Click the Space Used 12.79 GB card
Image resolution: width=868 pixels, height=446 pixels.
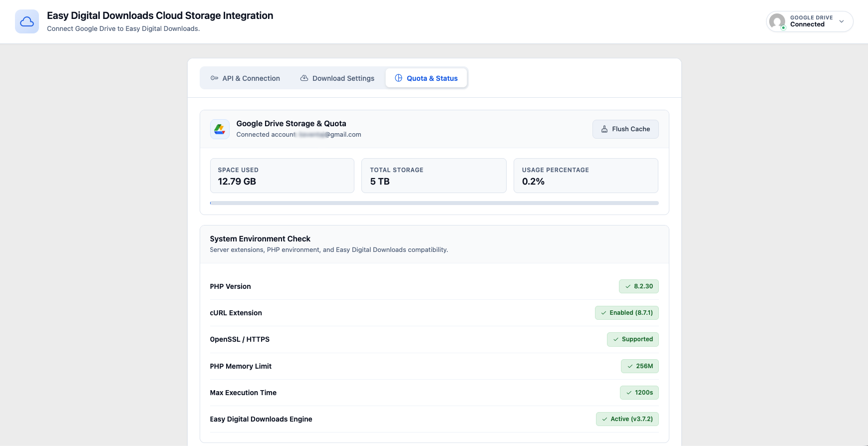[x=282, y=176]
